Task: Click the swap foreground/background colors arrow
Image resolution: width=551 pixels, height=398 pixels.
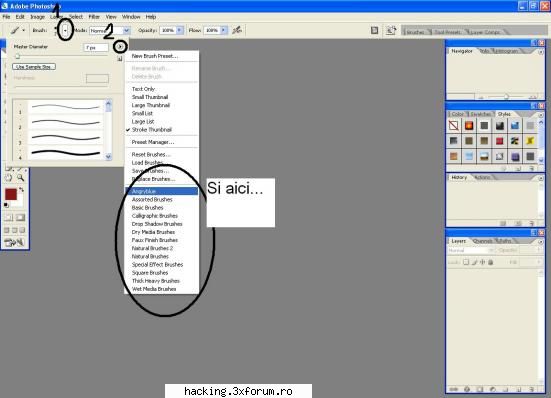Action: [21, 190]
